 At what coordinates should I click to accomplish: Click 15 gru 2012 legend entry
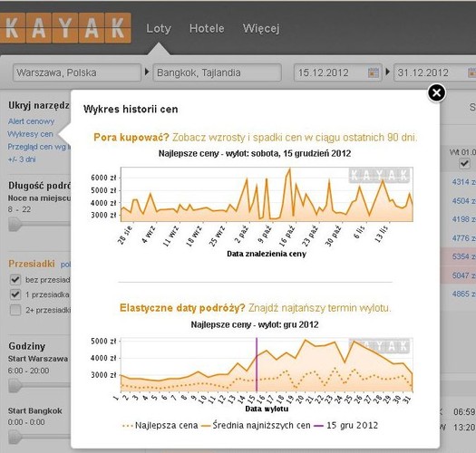[x=346, y=426]
